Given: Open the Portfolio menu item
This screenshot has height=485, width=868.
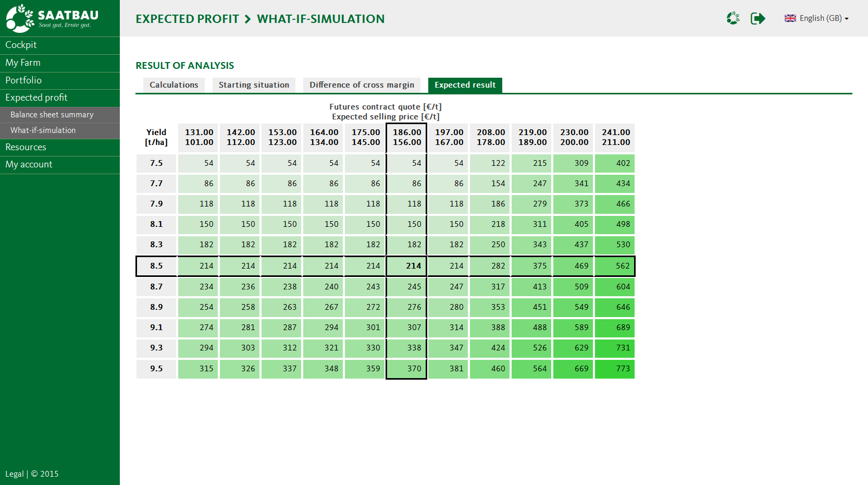Looking at the screenshot, I should click(23, 80).
